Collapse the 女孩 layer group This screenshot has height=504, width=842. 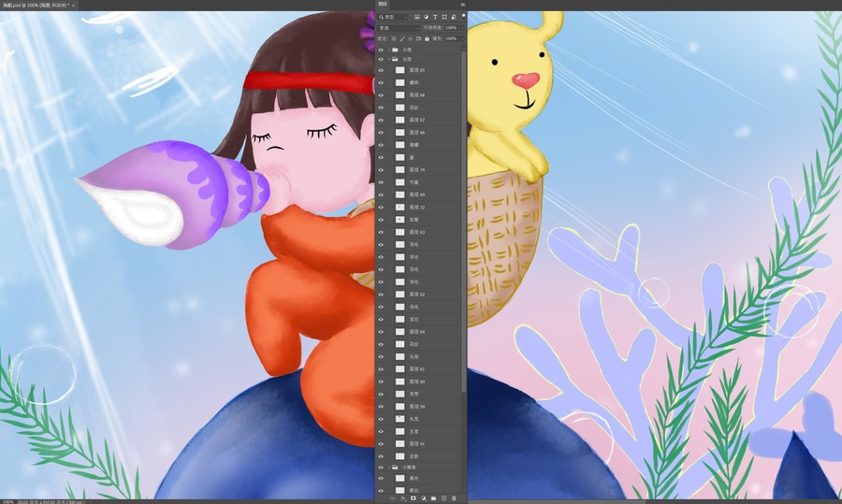(x=389, y=59)
